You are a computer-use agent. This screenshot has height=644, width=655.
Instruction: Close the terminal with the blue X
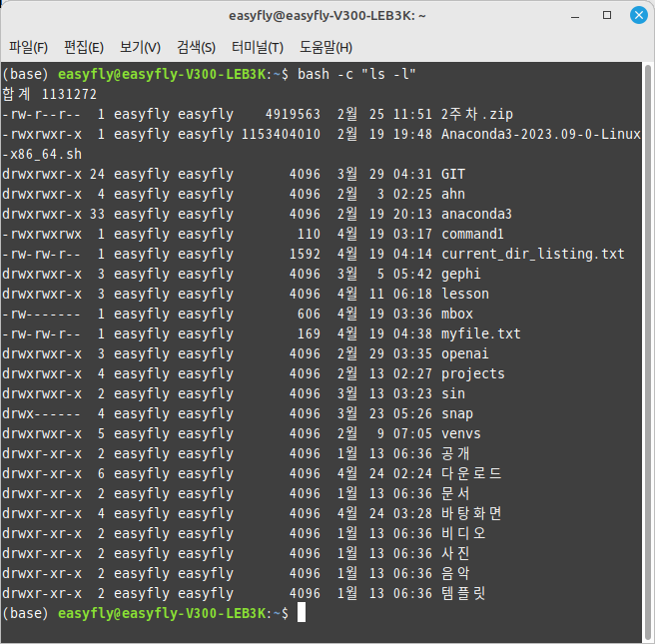tap(639, 15)
